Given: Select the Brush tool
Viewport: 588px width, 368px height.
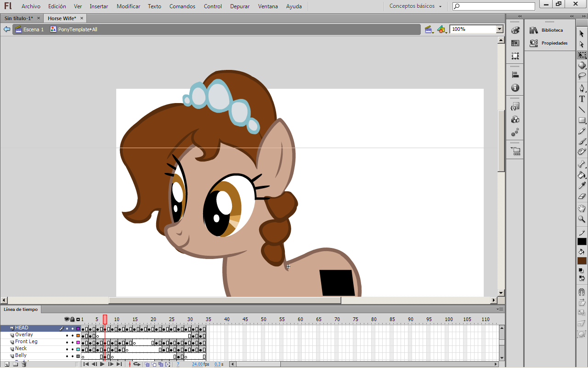Looking at the screenshot, I should coord(582,142).
